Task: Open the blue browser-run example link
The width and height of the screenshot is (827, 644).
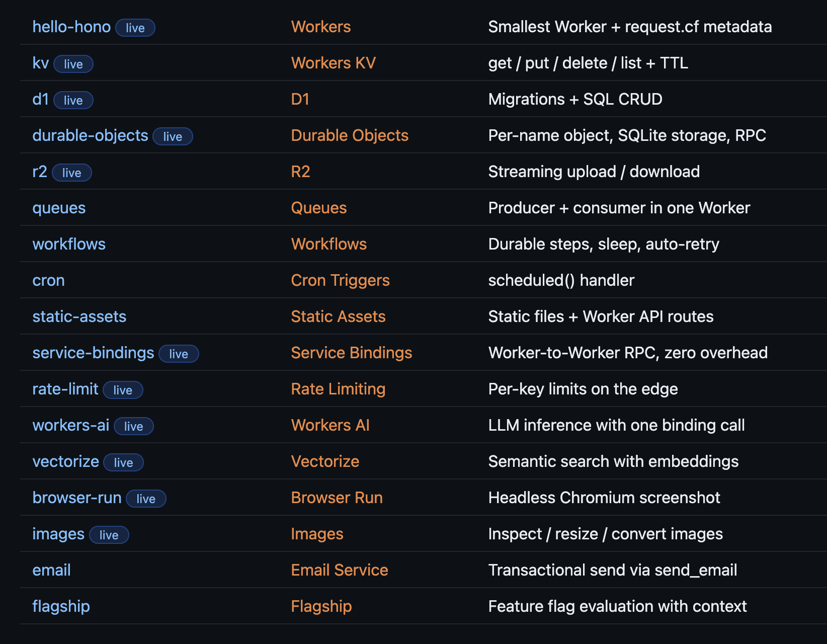Action: coord(77,498)
